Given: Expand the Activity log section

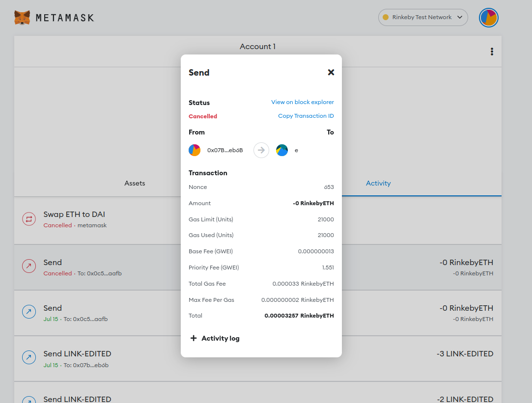Looking at the screenshot, I should pos(215,338).
